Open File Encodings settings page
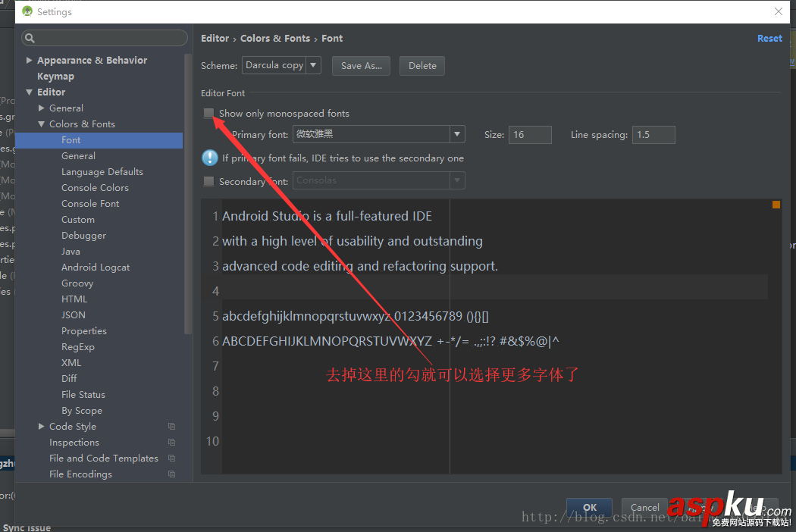796x532 pixels. coord(80,474)
